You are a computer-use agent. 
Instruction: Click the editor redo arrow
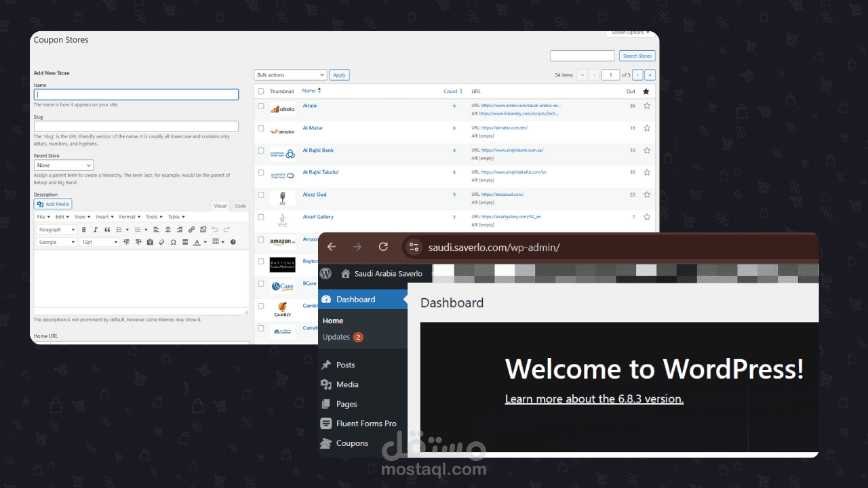[x=226, y=230]
